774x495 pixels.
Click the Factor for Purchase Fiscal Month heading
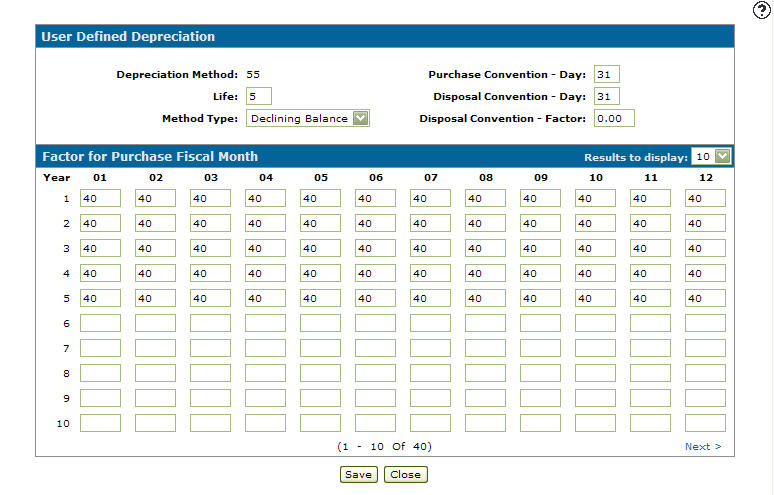pos(150,156)
